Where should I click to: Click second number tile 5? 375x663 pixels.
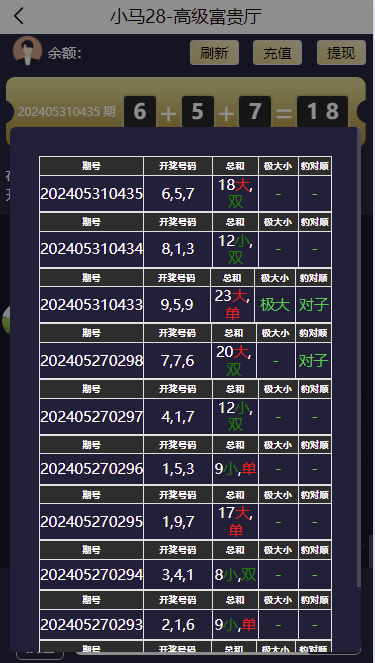point(197,112)
